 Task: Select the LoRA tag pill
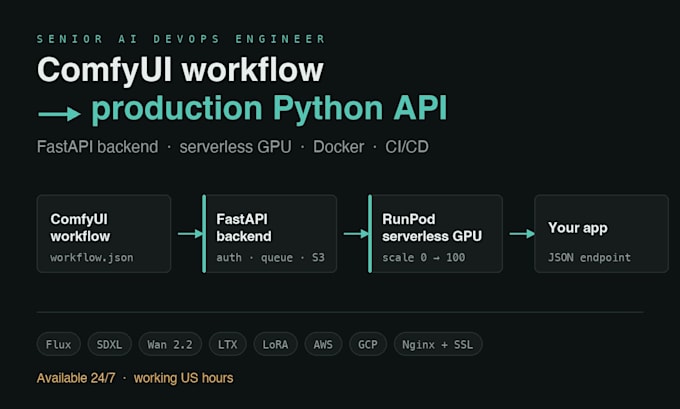coord(275,344)
